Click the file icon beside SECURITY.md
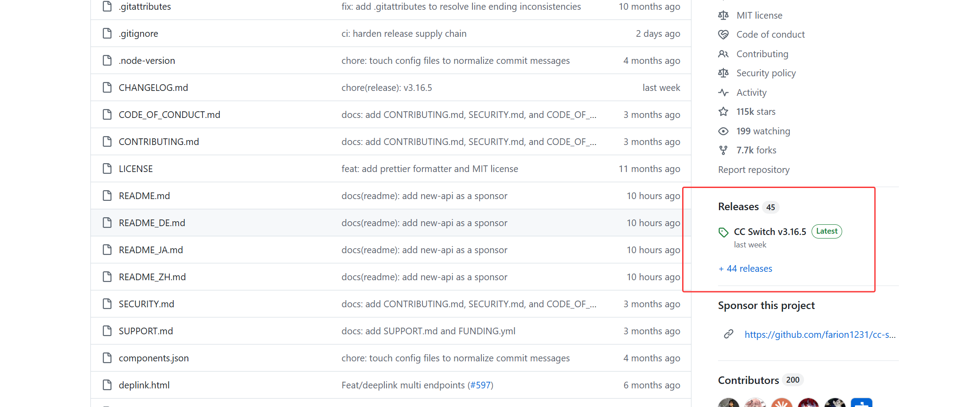This screenshot has width=980, height=407. tap(107, 304)
